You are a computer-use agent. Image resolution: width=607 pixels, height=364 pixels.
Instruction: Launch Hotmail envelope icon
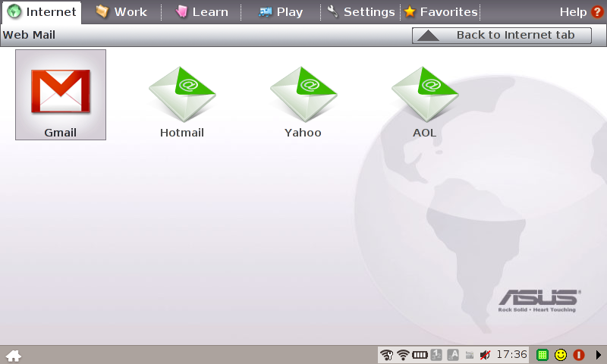[182, 95]
